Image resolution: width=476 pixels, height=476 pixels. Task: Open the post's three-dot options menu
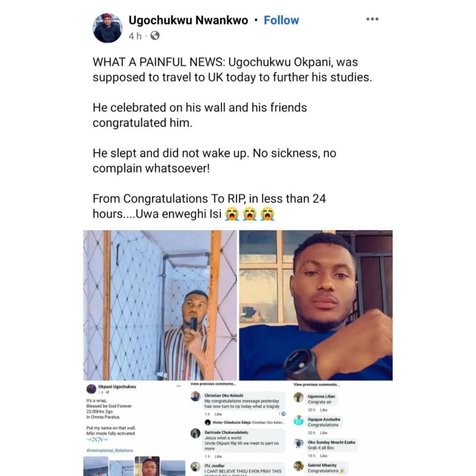(372, 20)
